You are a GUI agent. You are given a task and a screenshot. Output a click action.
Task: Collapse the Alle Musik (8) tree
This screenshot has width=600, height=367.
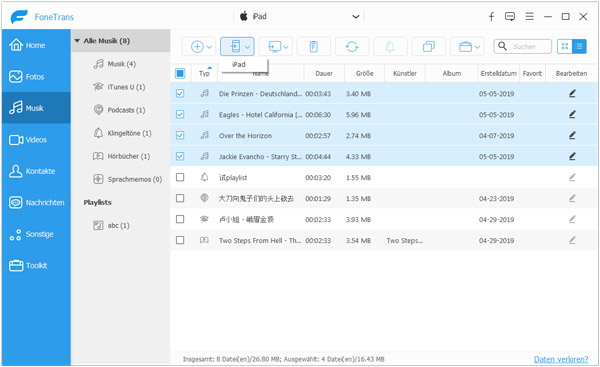coord(77,41)
